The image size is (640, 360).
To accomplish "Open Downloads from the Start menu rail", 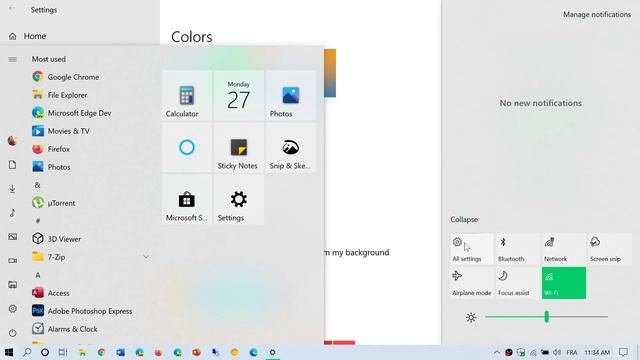I will [x=13, y=189].
